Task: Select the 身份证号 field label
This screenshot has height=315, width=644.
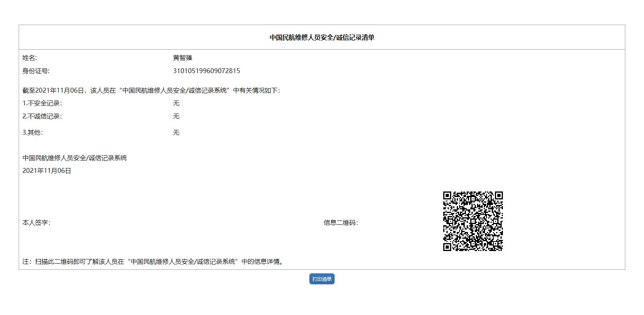Action: [x=36, y=71]
